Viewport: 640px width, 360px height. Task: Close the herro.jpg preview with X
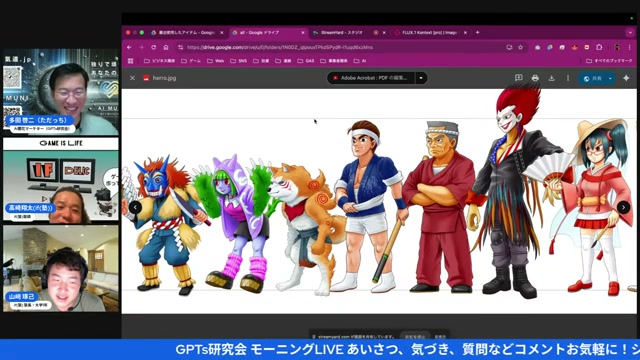(x=132, y=78)
